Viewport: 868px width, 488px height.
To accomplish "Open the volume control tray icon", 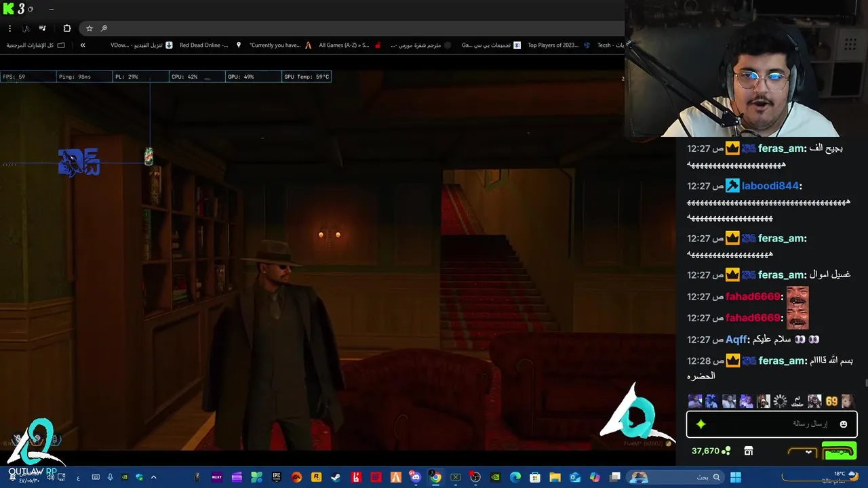I will tap(50, 477).
